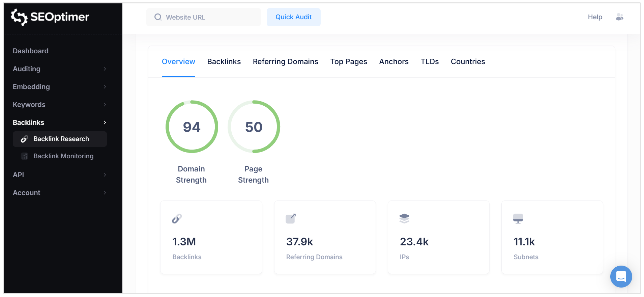Open the Anchors tab
This screenshot has height=297, width=644.
[x=393, y=62]
